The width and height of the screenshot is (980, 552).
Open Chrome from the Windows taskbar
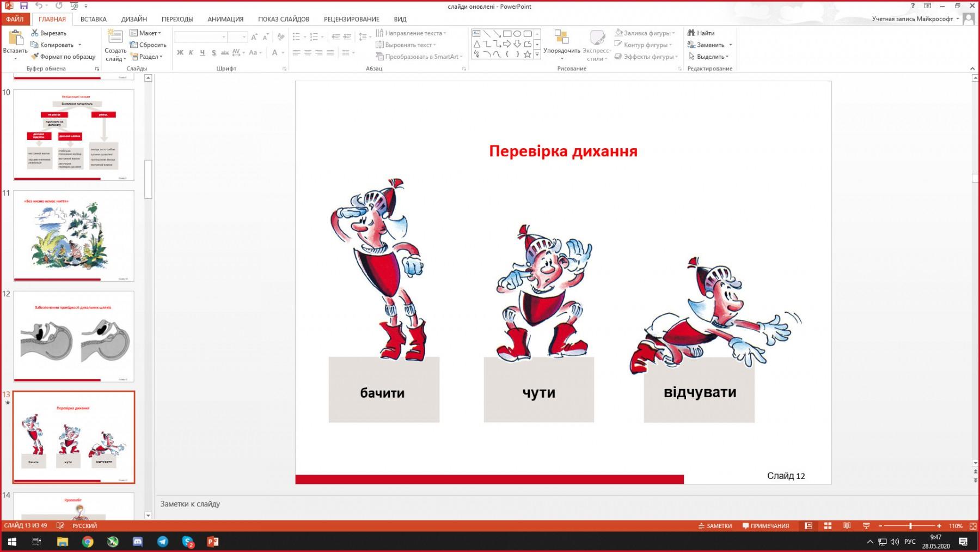coord(88,542)
